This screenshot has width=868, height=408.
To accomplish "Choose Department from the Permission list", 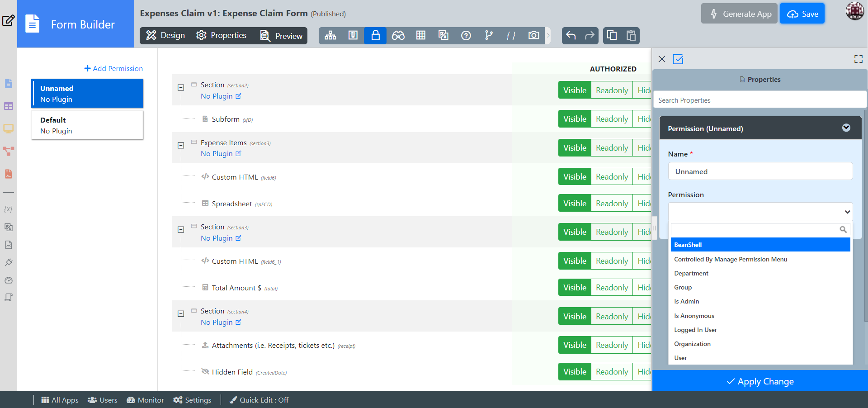I will click(x=760, y=273).
